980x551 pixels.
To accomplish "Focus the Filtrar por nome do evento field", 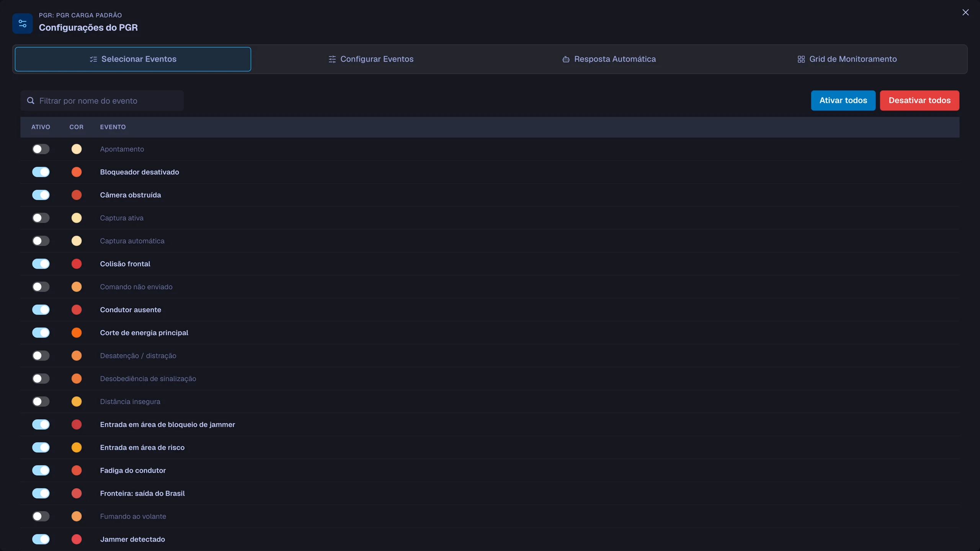I will (x=102, y=101).
